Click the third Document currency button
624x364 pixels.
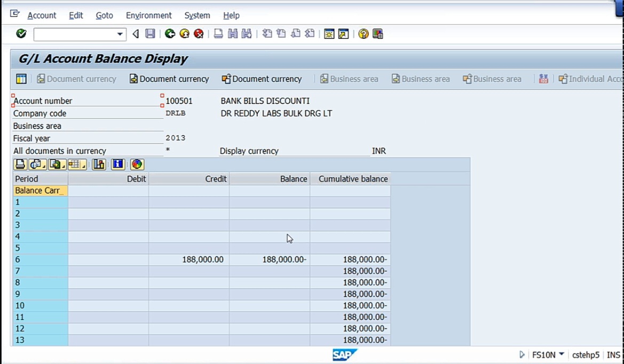[x=262, y=79]
